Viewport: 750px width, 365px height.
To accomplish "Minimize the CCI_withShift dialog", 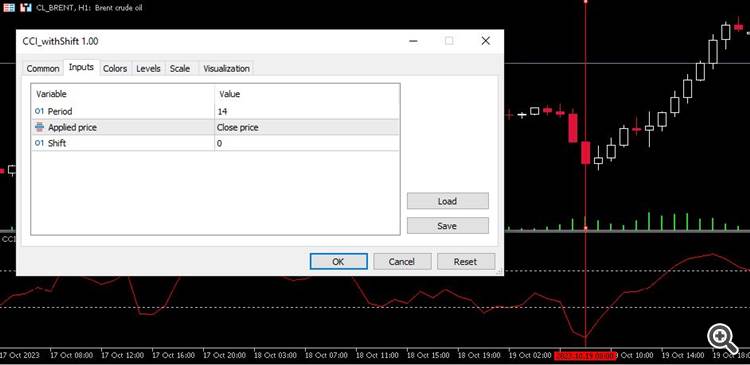I will 413,41.
